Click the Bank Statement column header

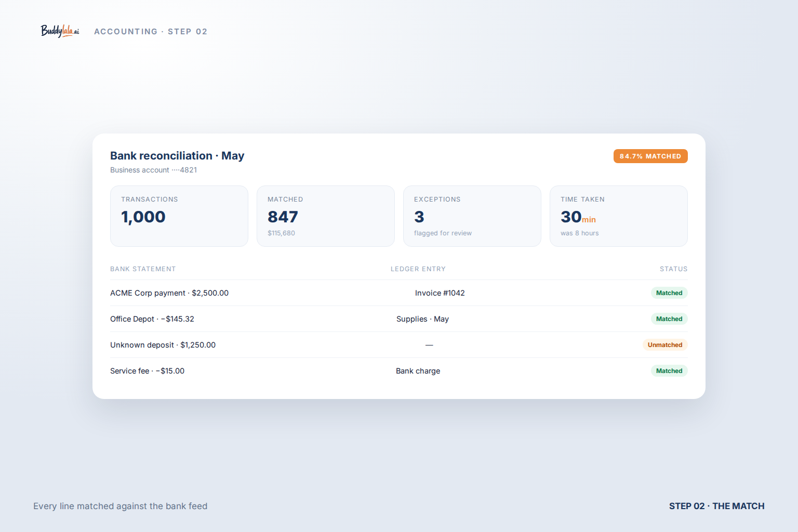point(143,269)
